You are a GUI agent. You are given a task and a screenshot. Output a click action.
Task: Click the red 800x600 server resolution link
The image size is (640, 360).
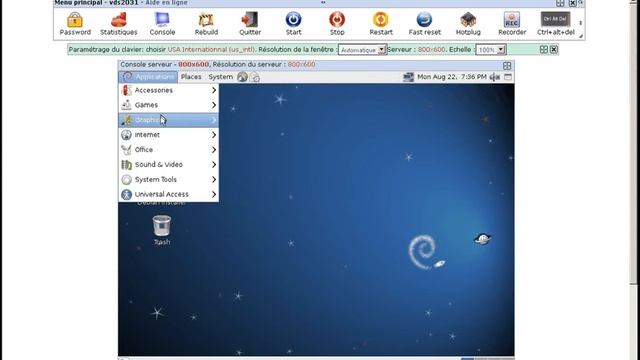coord(301,64)
